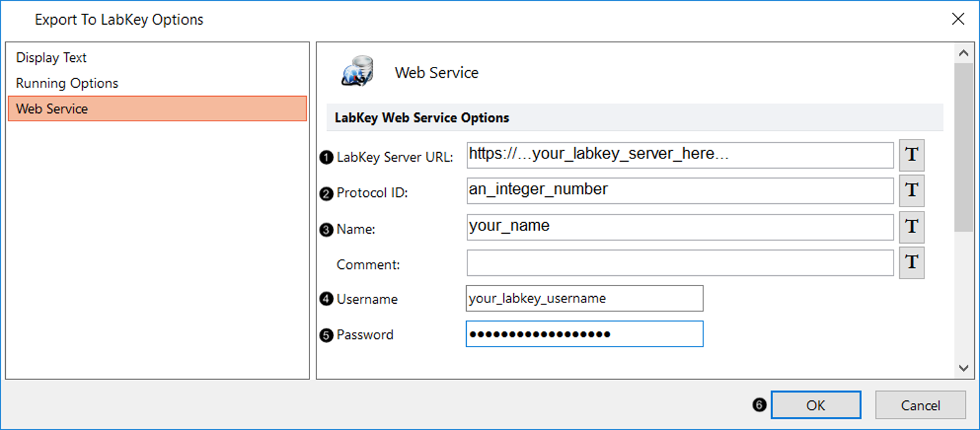Click the Password label
This screenshot has height=430, width=980.
click(x=365, y=335)
